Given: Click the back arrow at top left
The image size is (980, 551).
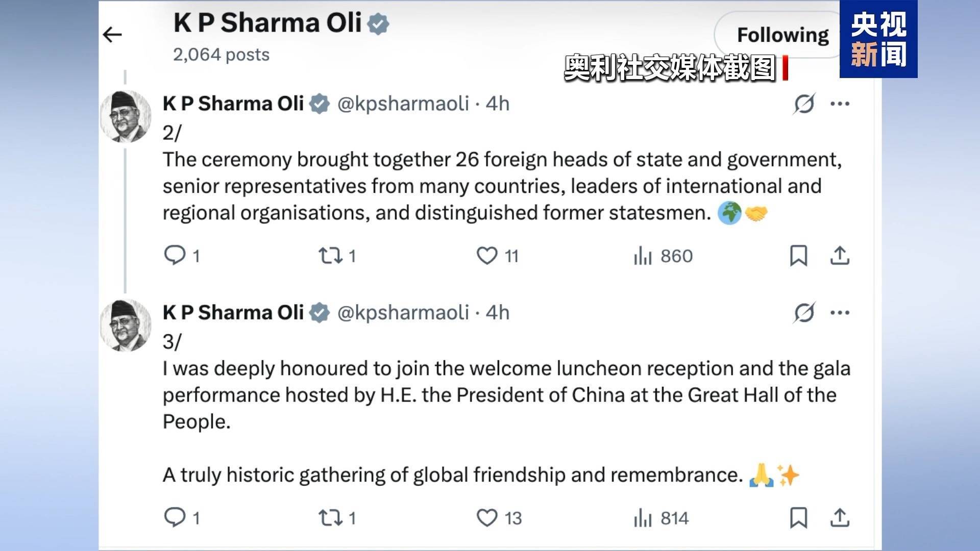Looking at the screenshot, I should tap(112, 35).
